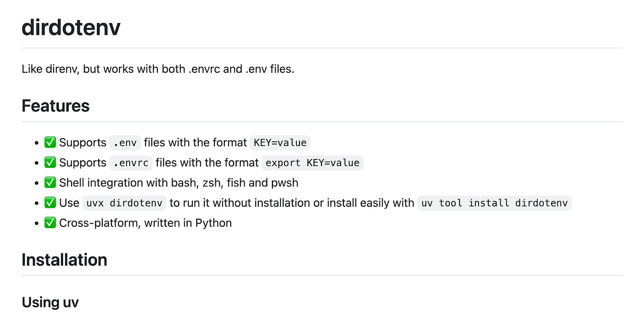Click the Installation section heading
Screen dimensions: 644x318
click(x=64, y=260)
